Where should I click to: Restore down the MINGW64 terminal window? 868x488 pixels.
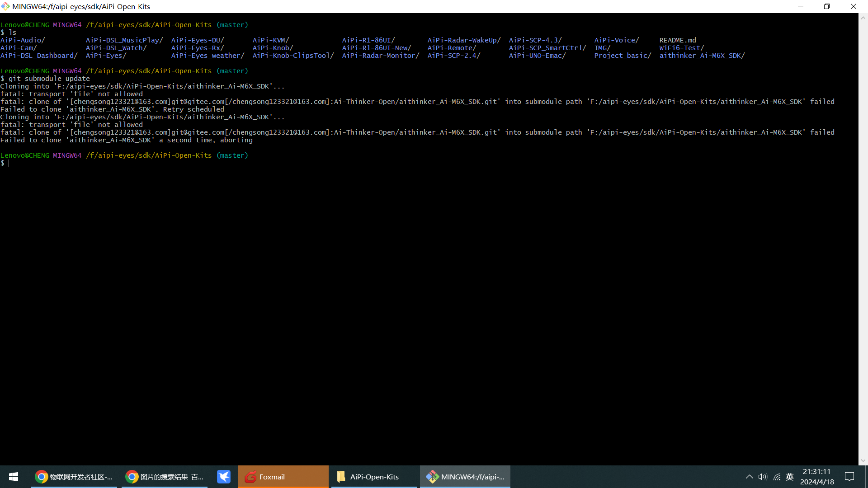tap(827, 6)
